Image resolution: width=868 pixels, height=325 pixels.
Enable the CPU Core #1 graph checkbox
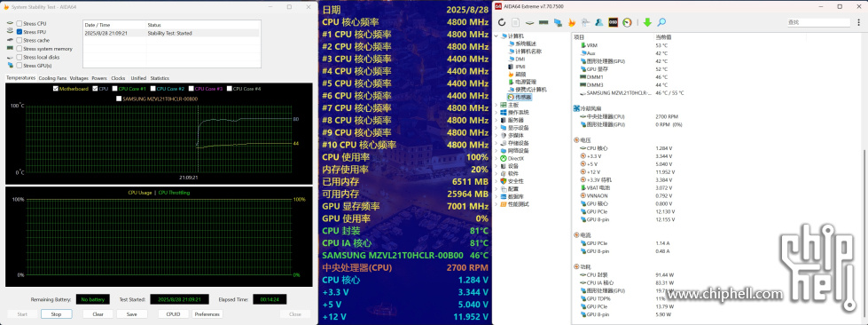(x=114, y=89)
